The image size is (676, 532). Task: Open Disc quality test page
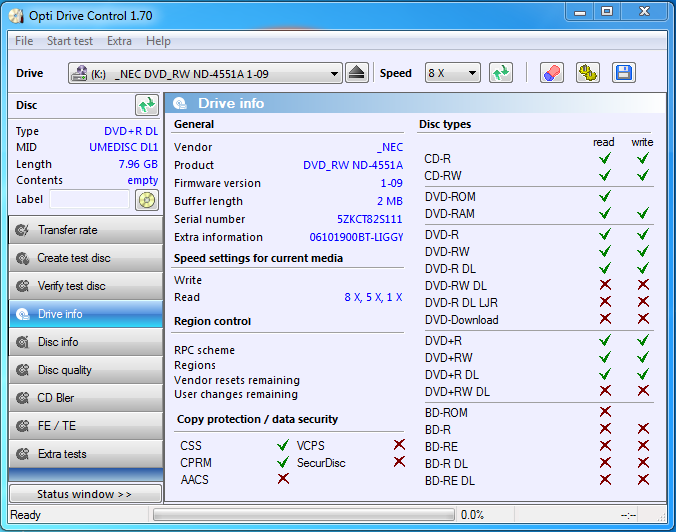[86, 370]
